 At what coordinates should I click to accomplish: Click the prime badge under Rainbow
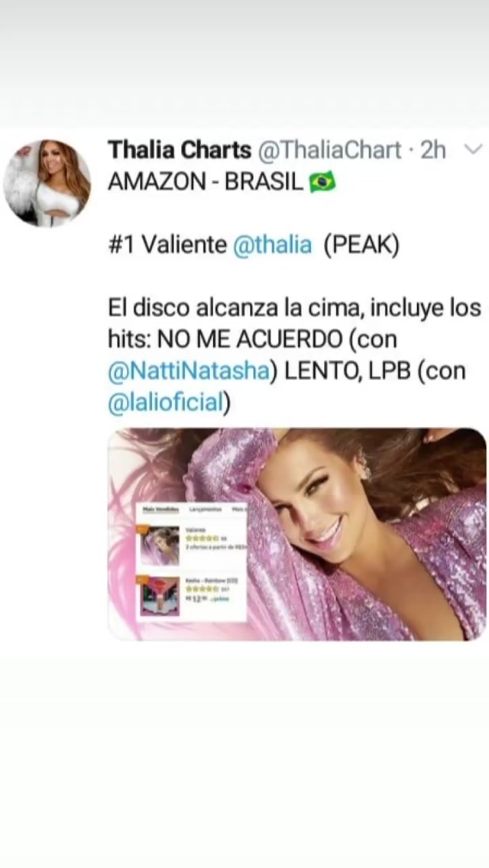(219, 599)
